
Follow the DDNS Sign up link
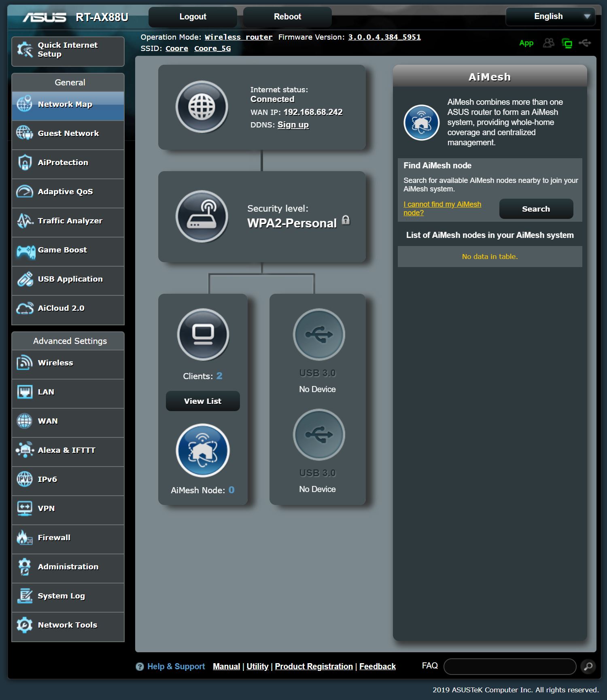293,125
